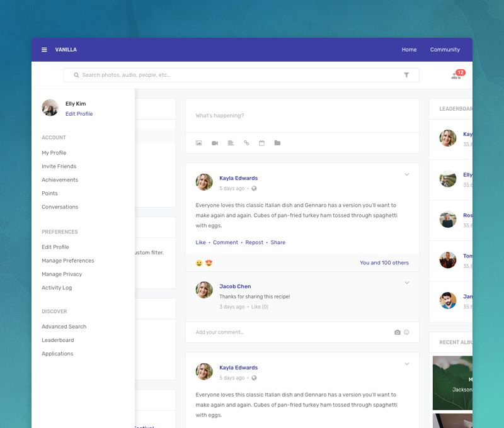Click the leaderboard avatar next to 'Elly'
504x428 pixels.
click(x=448, y=179)
